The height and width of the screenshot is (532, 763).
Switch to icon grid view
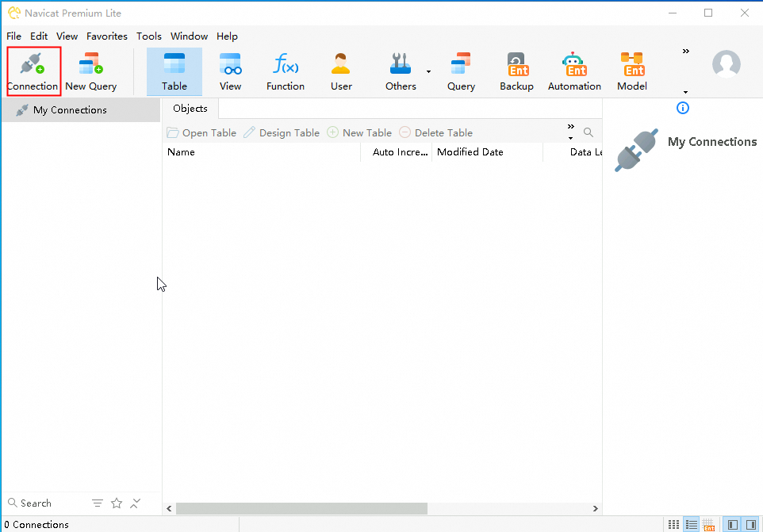pos(673,524)
